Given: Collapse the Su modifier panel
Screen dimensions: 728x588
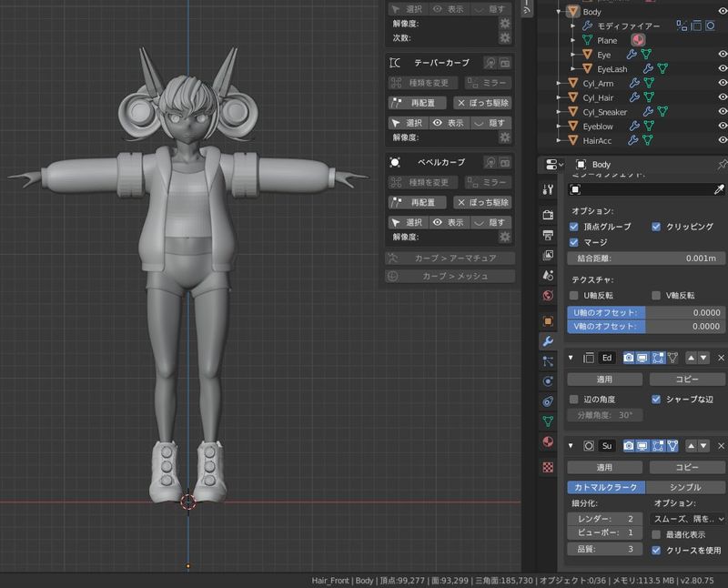Looking at the screenshot, I should coord(571,446).
